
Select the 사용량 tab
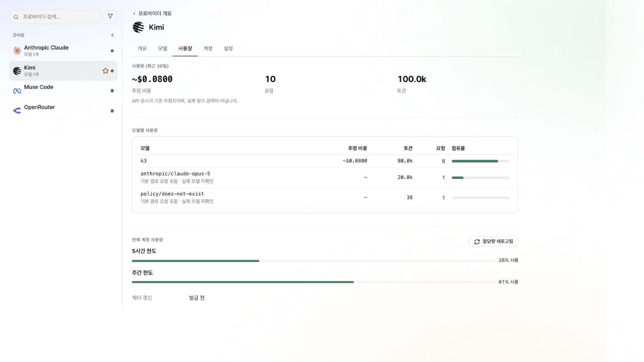[x=185, y=48]
